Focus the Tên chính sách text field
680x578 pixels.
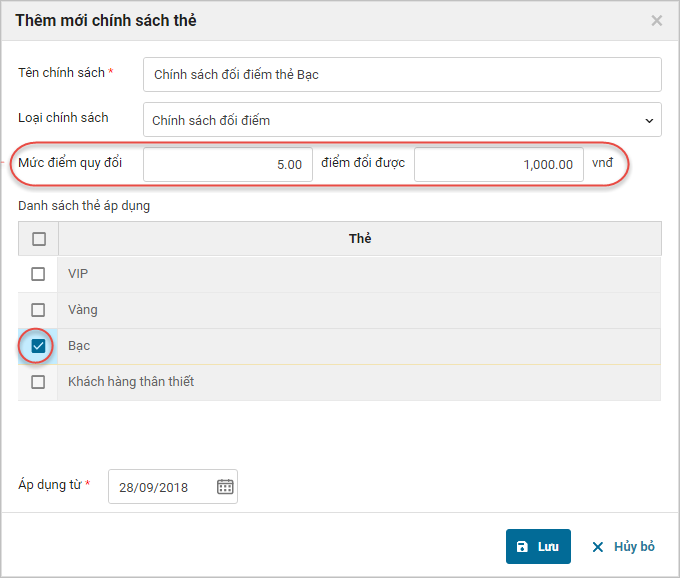(402, 75)
